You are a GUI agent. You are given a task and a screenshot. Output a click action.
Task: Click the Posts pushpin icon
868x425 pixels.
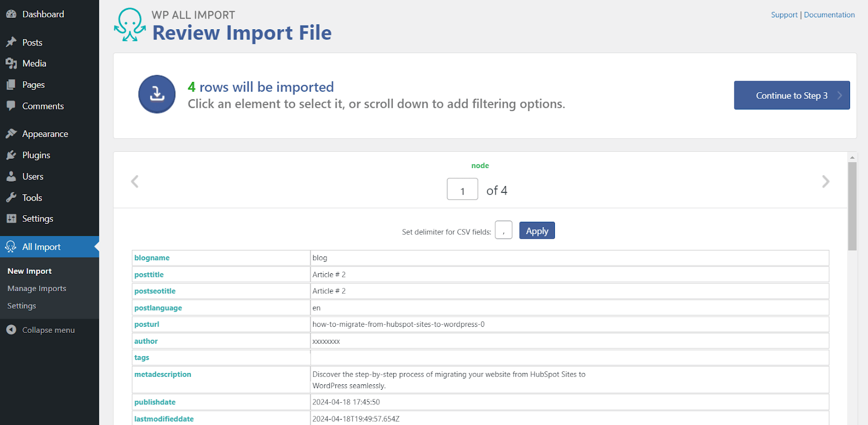[11, 42]
